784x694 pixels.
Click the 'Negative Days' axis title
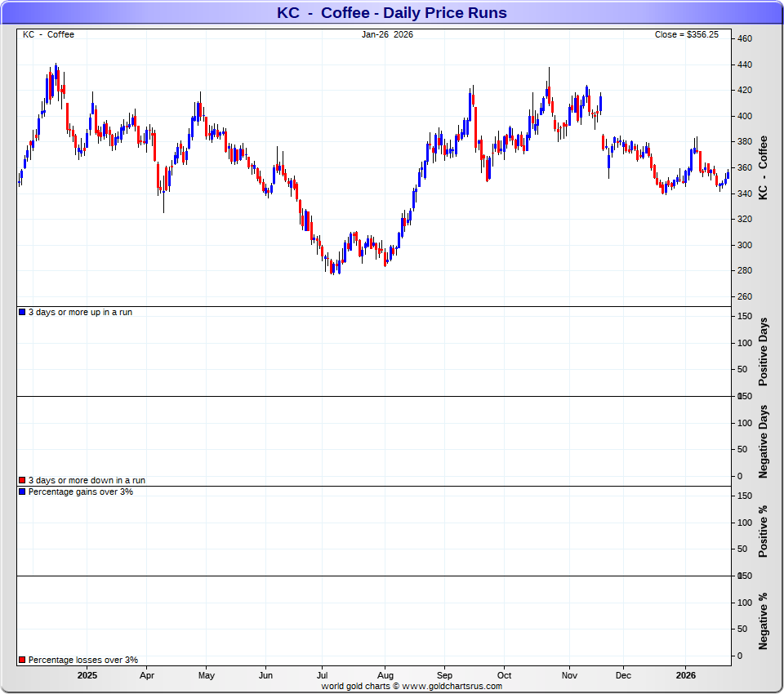click(x=764, y=441)
